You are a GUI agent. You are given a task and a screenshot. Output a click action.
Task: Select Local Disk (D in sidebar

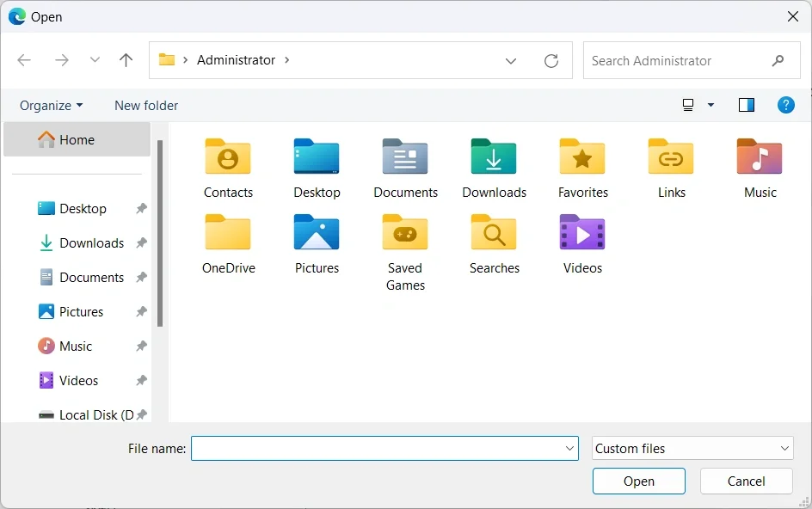(97, 414)
